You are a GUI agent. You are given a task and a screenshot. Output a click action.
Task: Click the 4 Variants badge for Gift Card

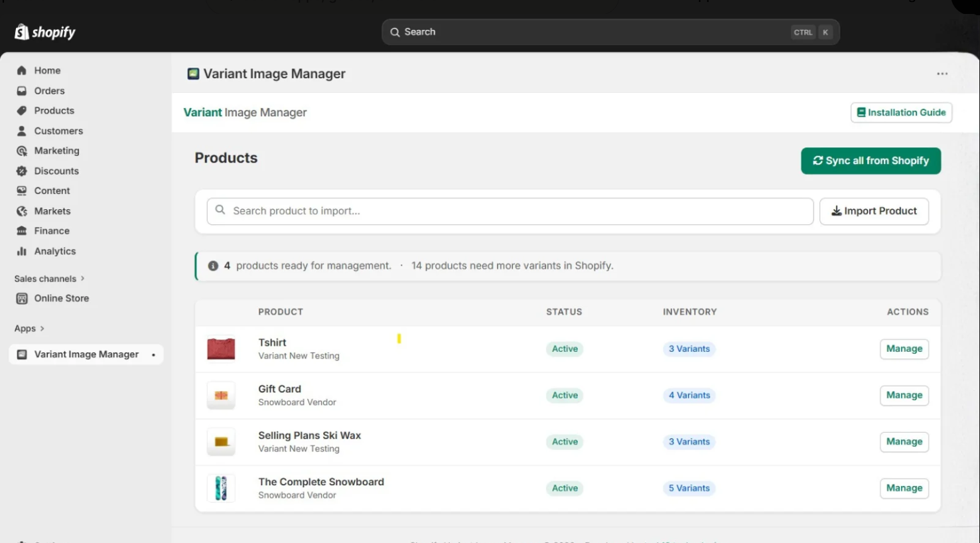pos(689,395)
